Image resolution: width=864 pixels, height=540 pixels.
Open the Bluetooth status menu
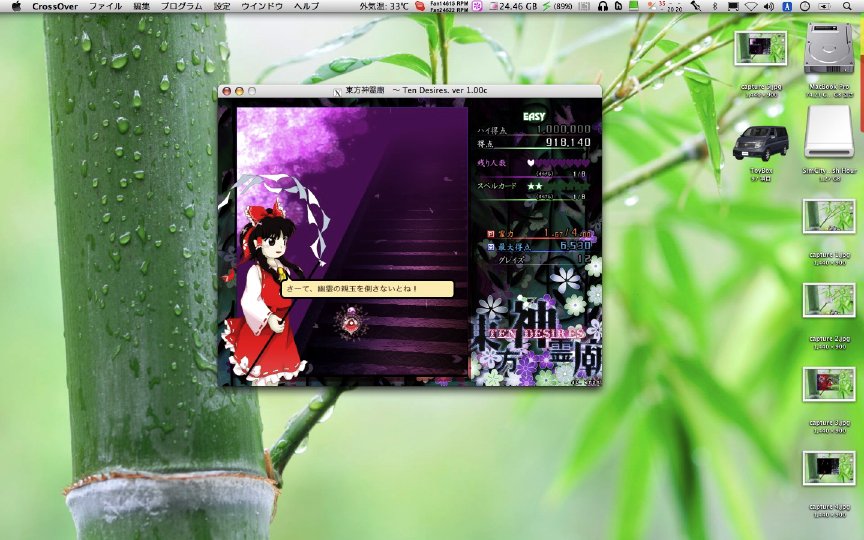(x=715, y=7)
